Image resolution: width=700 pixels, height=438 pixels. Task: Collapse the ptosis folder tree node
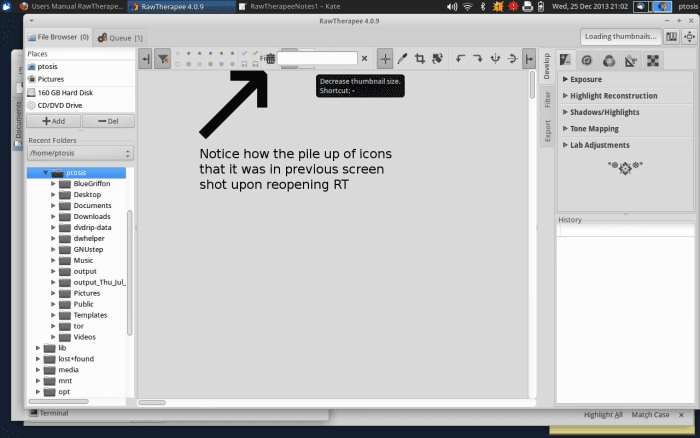pos(45,172)
